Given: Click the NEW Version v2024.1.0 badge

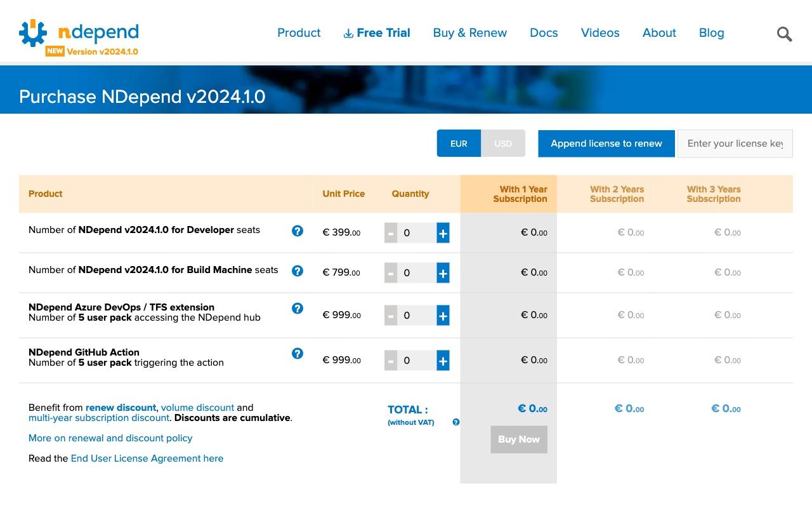Looking at the screenshot, I should [x=92, y=51].
